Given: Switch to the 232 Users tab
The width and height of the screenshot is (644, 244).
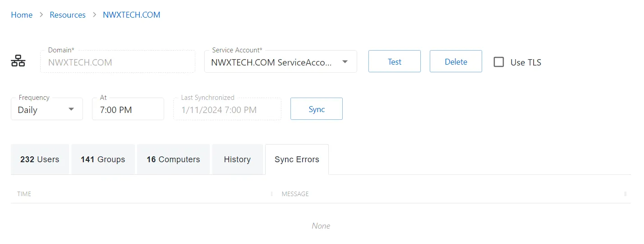Looking at the screenshot, I should click(40, 160).
